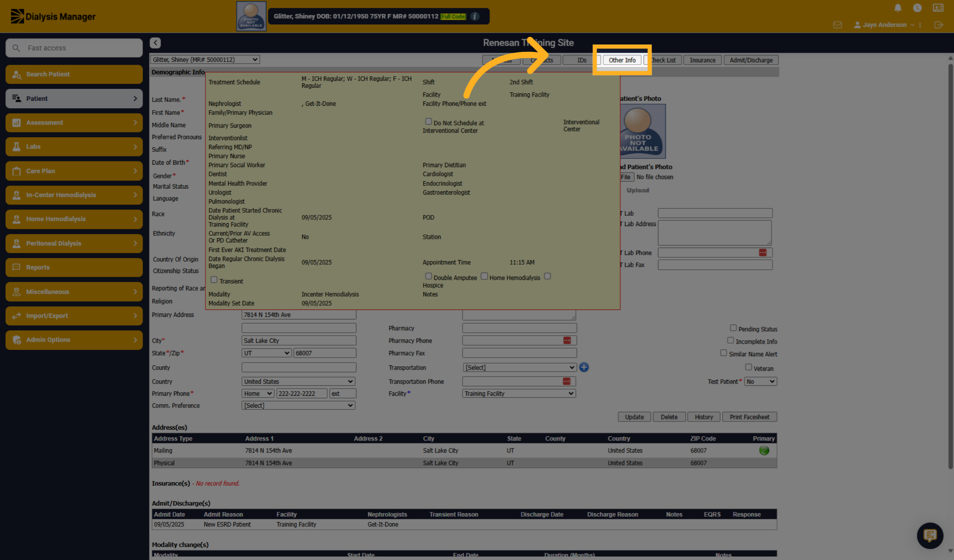Check the Veteran checkbox
Image resolution: width=954 pixels, height=560 pixels.
tap(748, 368)
